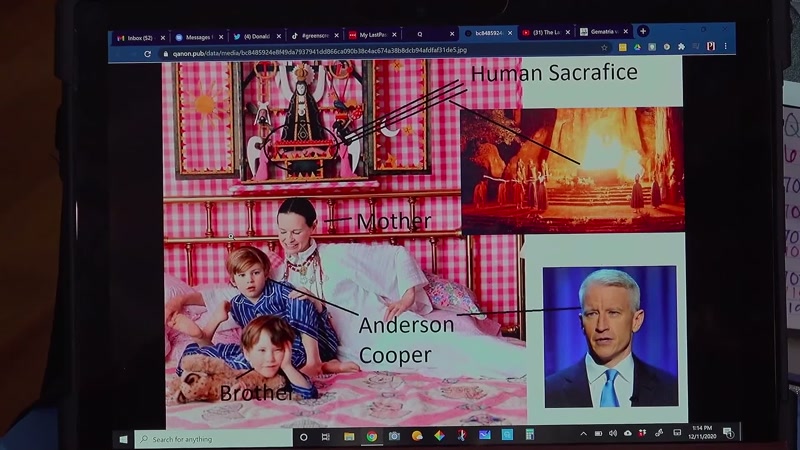The height and width of the screenshot is (450, 800).
Task: Close the Inbox (52) tab
Action: pos(163,38)
